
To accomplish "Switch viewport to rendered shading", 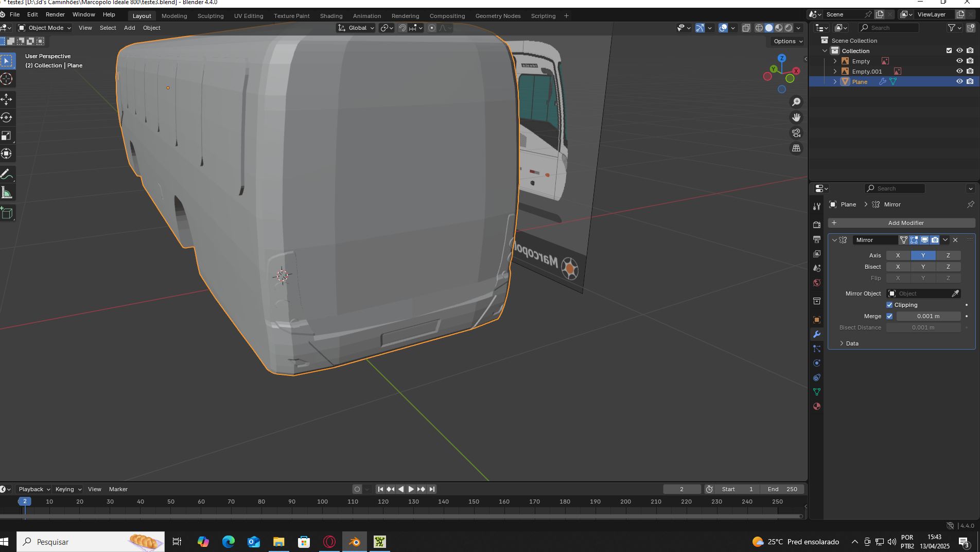I will click(789, 28).
